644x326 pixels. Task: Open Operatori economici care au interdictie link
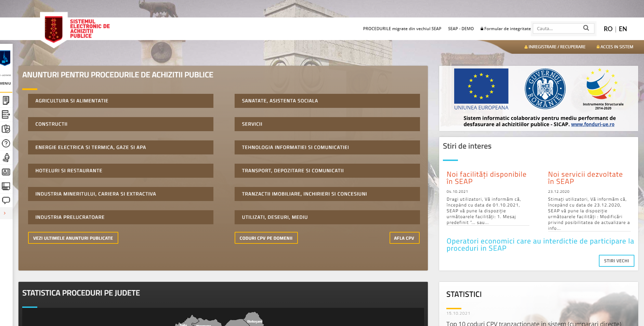[540, 245]
